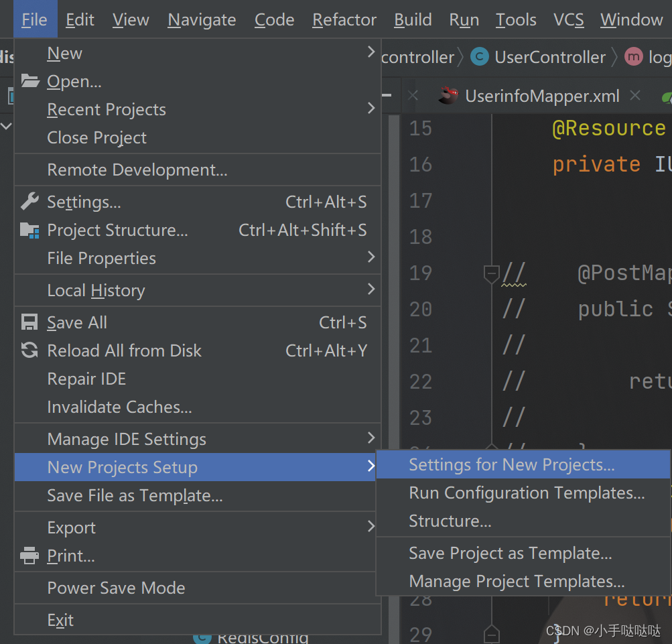Viewport: 672px width, 644px height.
Task: Click the UserController class icon in breadcrumb
Action: click(480, 56)
